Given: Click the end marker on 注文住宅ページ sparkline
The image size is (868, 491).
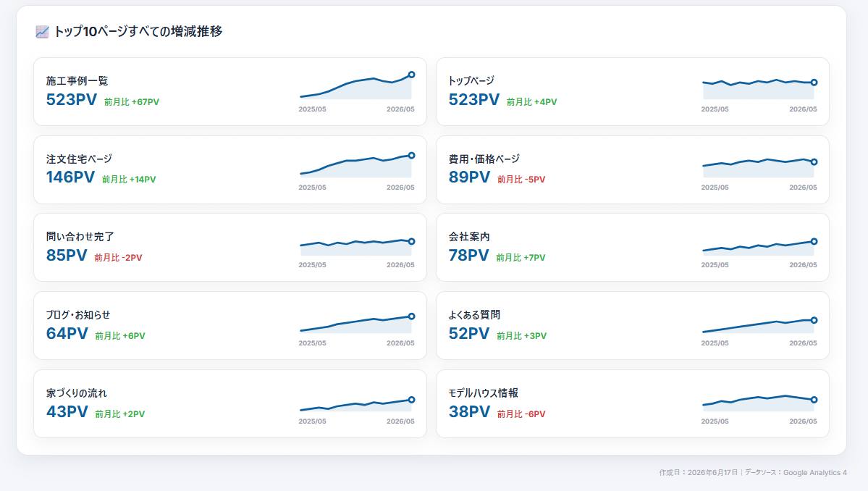Looking at the screenshot, I should pyautogui.click(x=411, y=156).
